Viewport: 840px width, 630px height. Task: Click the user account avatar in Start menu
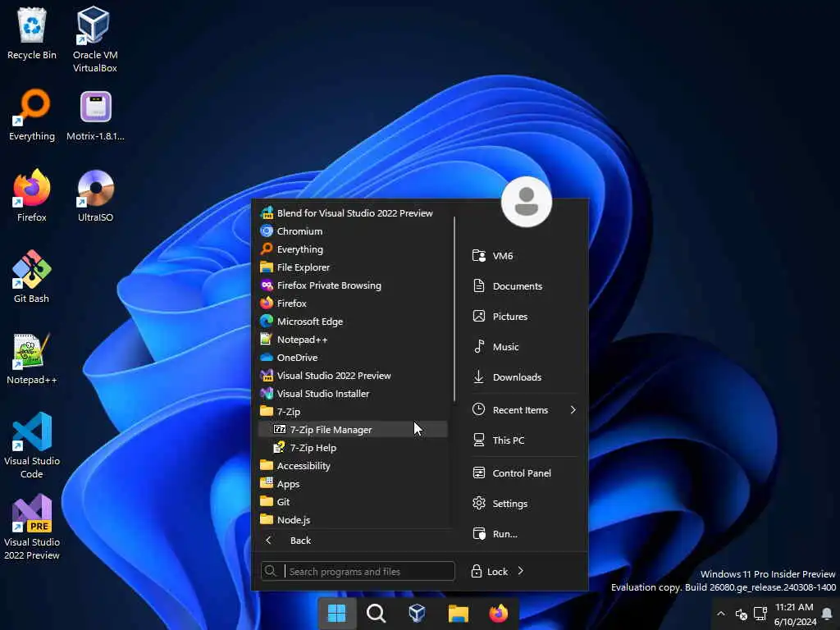526,202
